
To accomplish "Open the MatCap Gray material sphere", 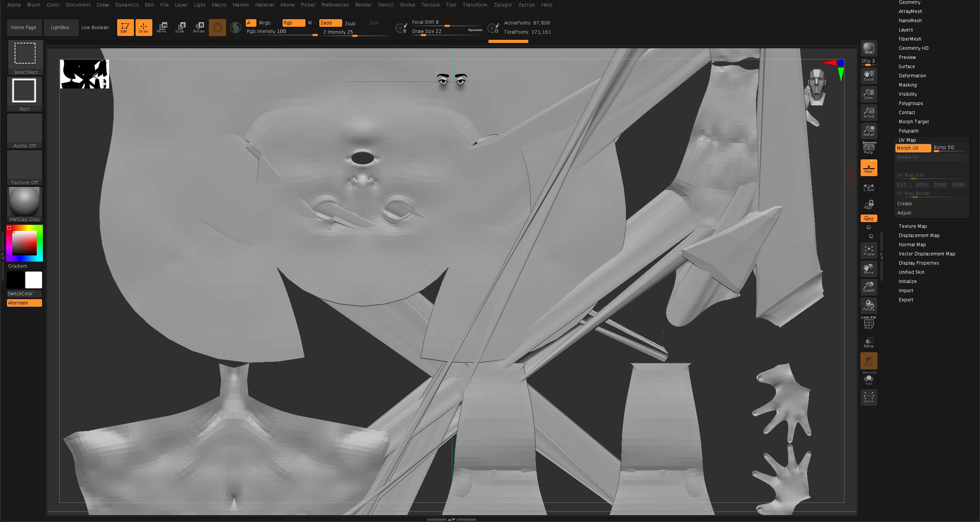I will (24, 205).
